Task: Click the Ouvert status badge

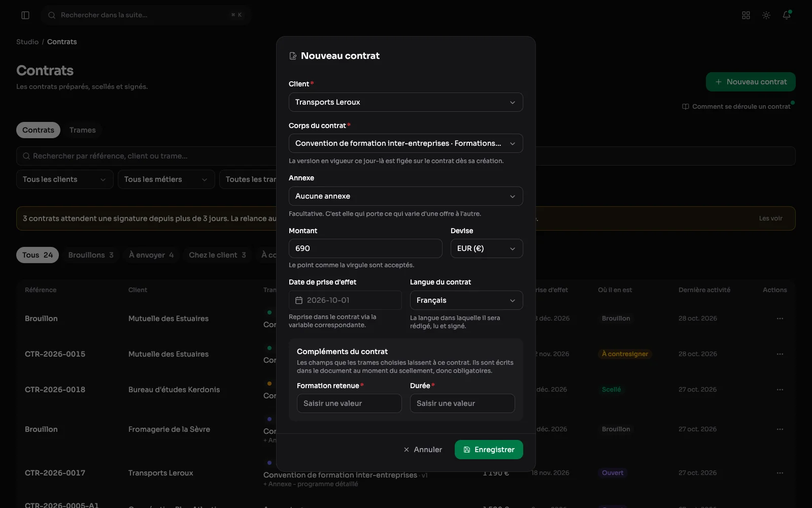Action: point(613,473)
